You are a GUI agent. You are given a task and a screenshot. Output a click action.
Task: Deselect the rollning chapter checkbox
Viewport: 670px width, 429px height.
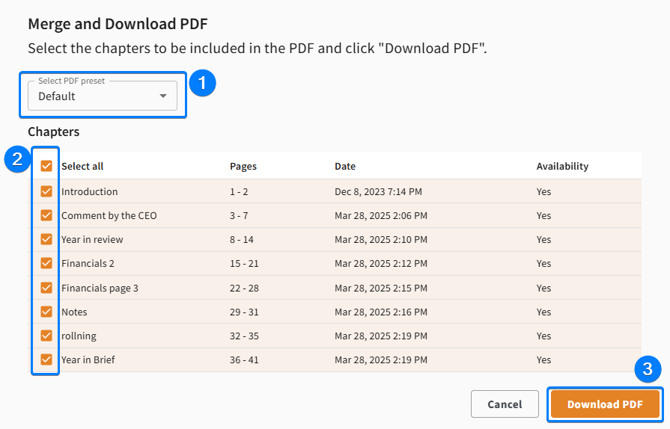pos(46,335)
